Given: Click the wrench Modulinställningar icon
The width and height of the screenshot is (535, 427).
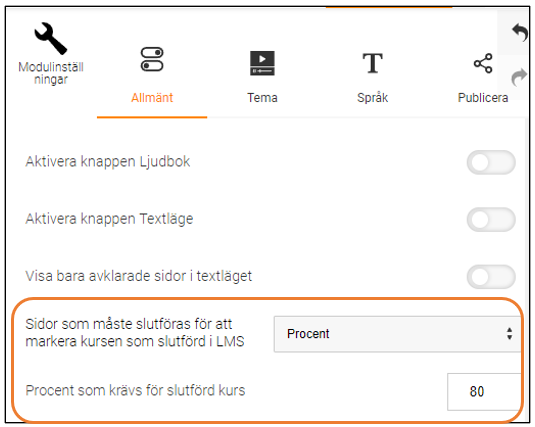Looking at the screenshot, I should point(50,39).
